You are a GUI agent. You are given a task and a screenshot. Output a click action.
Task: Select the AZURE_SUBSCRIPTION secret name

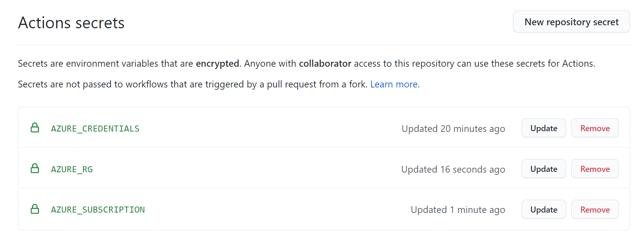(98, 210)
